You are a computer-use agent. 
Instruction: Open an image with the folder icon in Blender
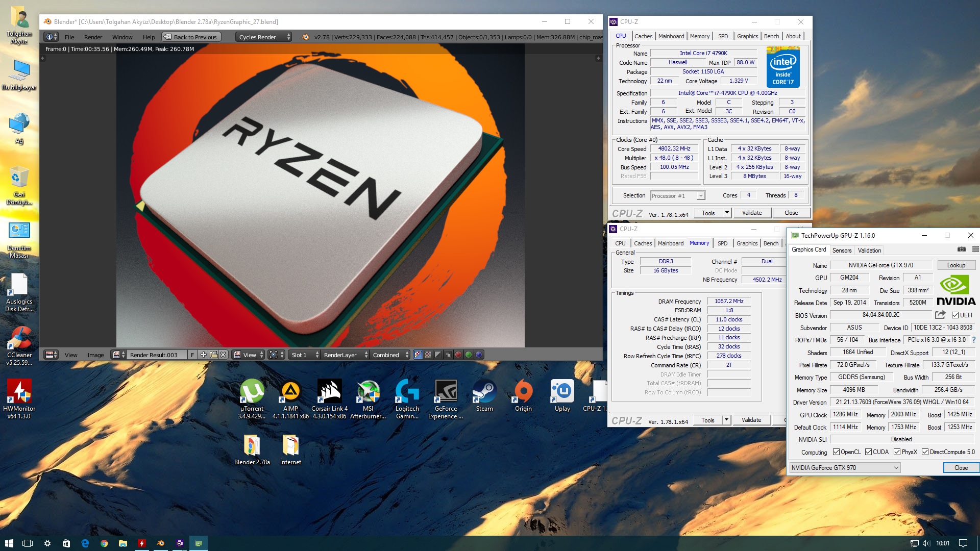click(x=213, y=355)
